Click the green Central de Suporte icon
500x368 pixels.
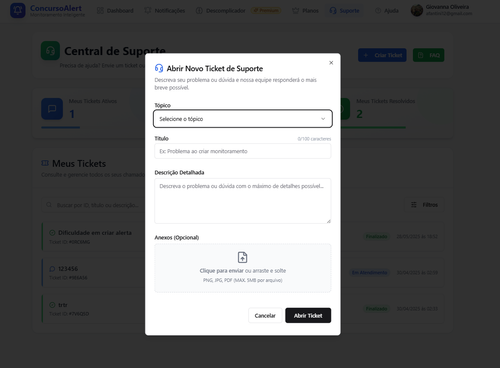[x=50, y=51]
